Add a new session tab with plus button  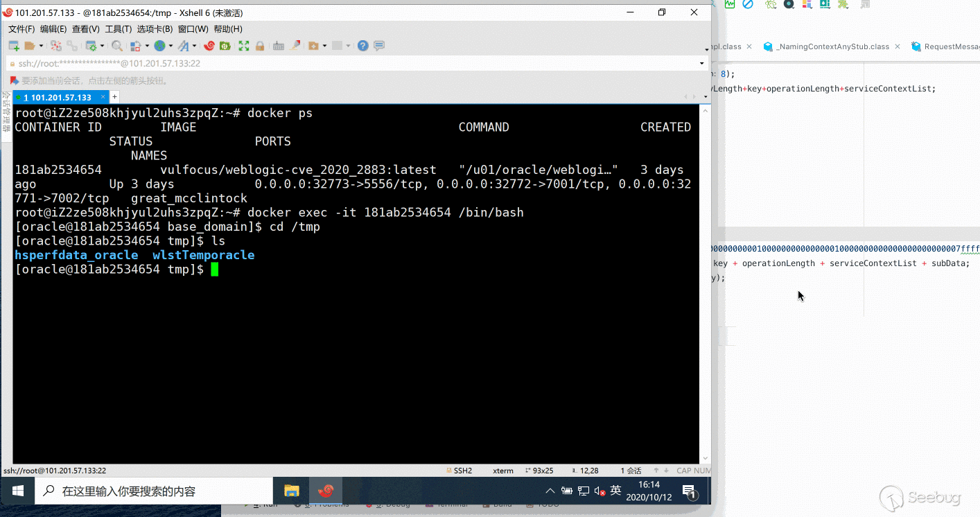115,97
